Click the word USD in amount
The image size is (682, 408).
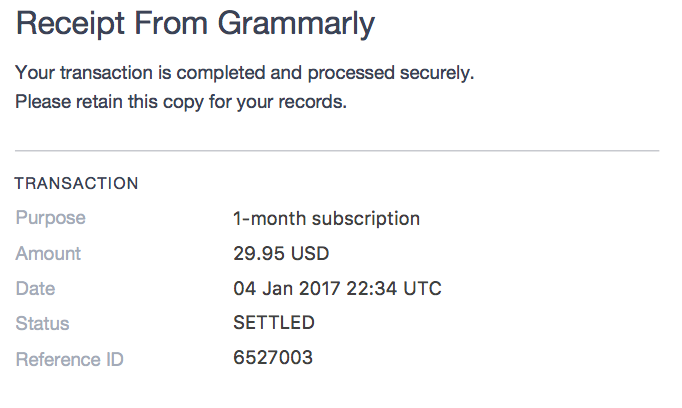310,254
